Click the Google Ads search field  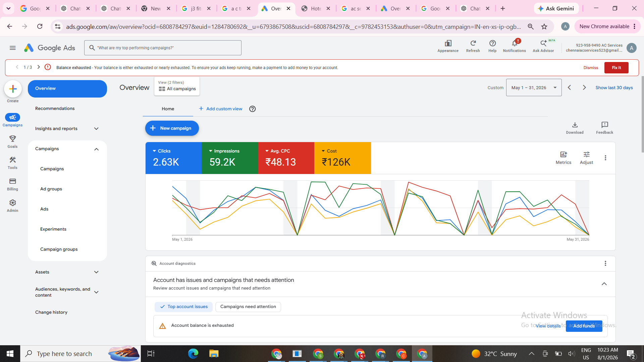pos(163,48)
